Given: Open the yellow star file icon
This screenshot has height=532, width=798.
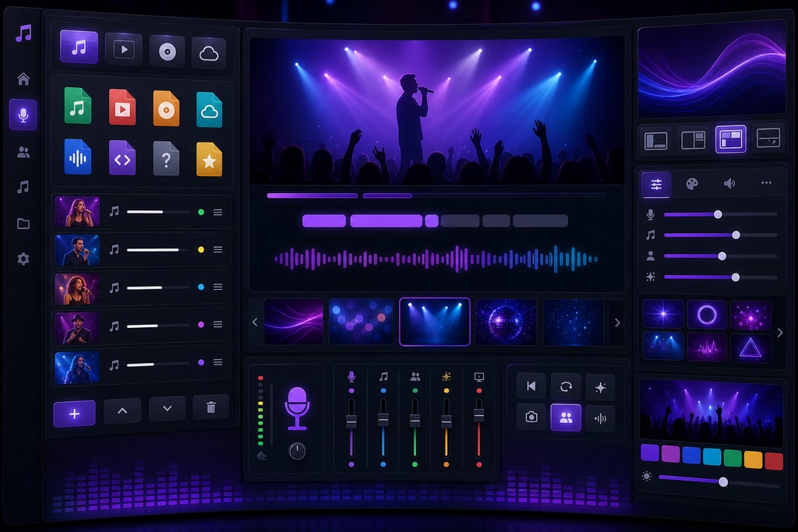Looking at the screenshot, I should 209,160.
